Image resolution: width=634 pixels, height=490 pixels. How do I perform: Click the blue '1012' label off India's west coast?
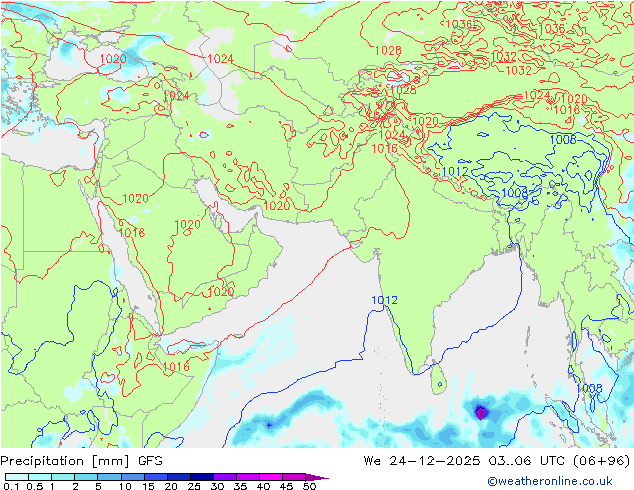tap(384, 300)
